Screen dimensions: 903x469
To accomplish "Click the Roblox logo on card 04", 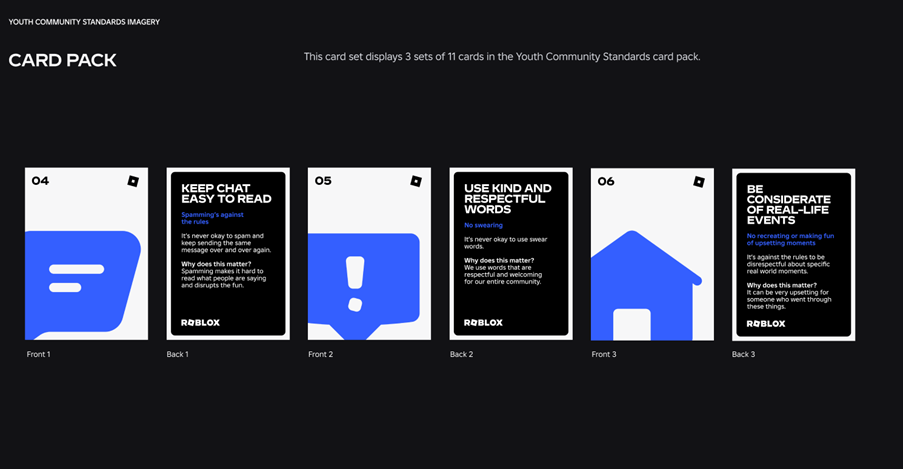I will (x=133, y=181).
